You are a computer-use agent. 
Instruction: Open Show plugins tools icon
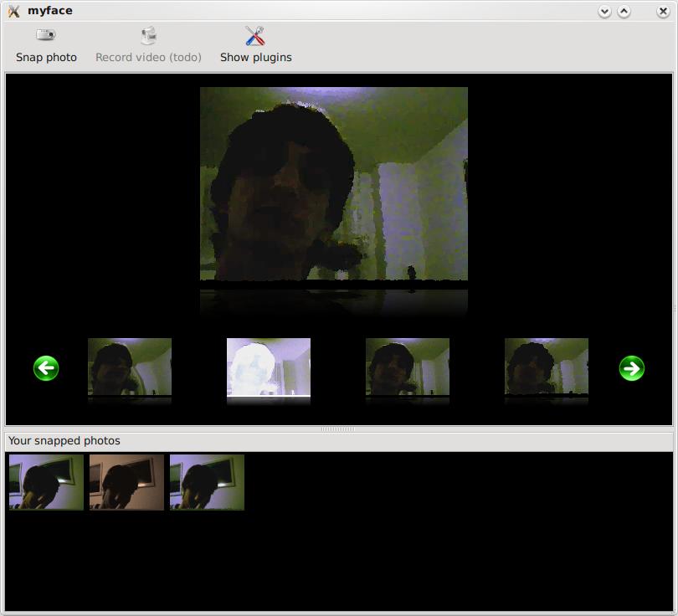pyautogui.click(x=255, y=35)
